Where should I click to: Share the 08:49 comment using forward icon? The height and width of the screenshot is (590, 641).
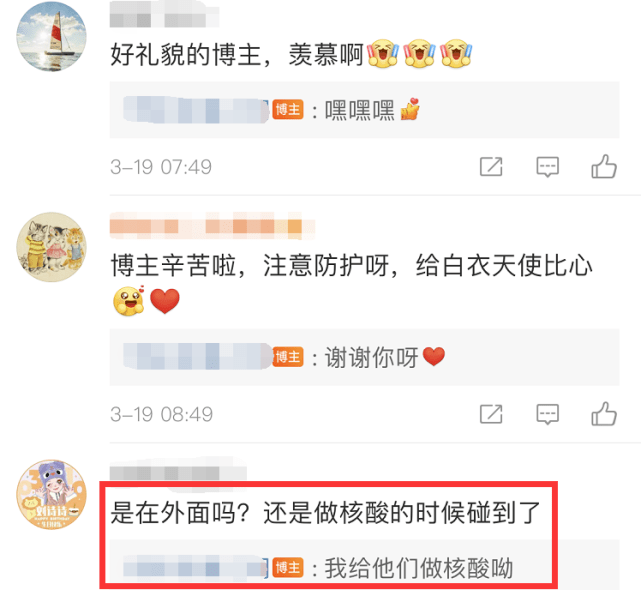(491, 414)
